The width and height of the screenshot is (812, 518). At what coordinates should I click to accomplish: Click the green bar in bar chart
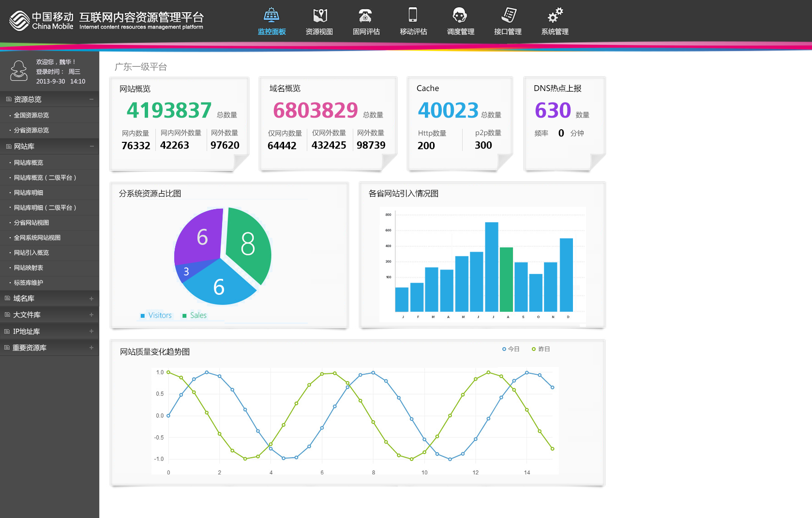[x=506, y=279]
